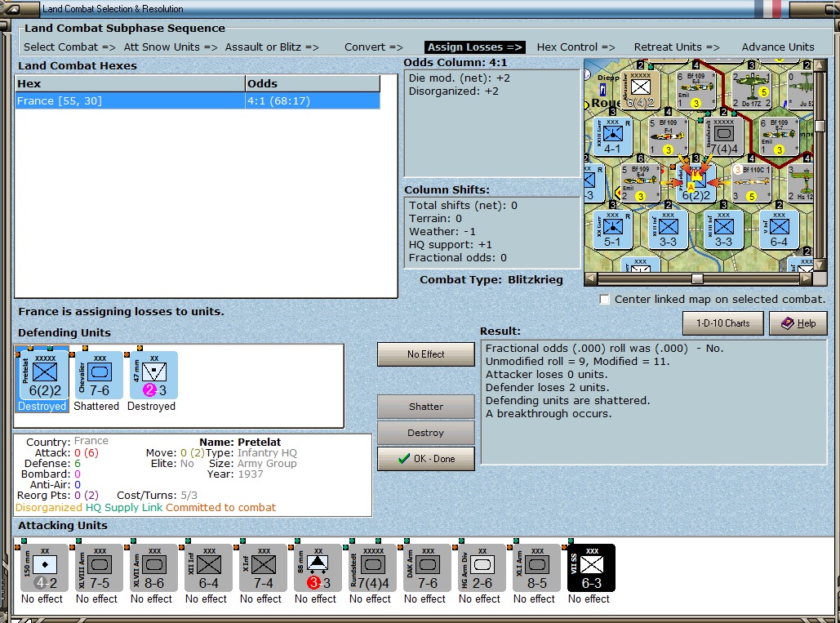Select the Advance Units subphase
Viewport: 840px width, 623px height.
[x=778, y=47]
